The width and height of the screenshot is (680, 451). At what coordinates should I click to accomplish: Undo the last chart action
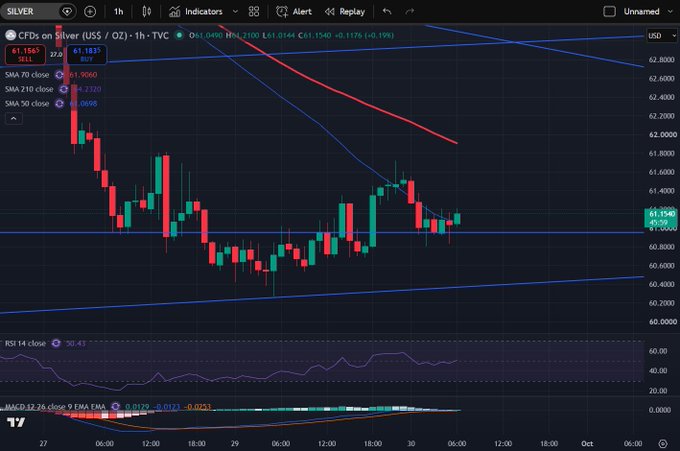(x=387, y=12)
